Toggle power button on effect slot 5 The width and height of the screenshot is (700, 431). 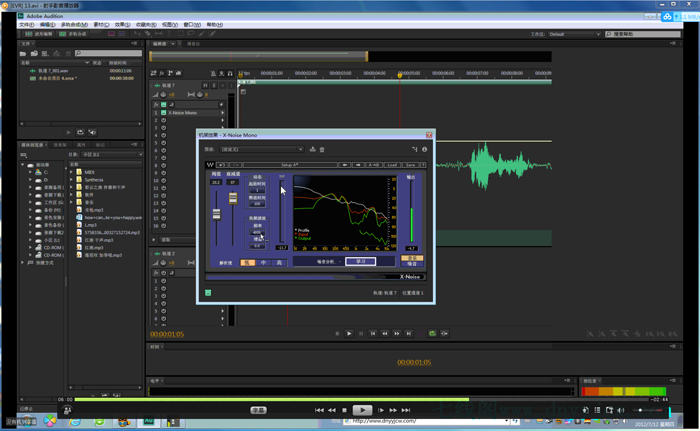[163, 143]
